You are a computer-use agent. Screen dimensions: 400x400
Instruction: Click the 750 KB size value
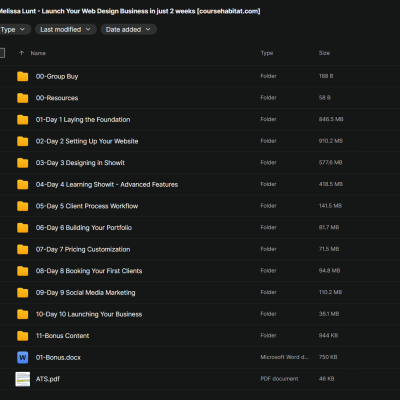pos(328,357)
